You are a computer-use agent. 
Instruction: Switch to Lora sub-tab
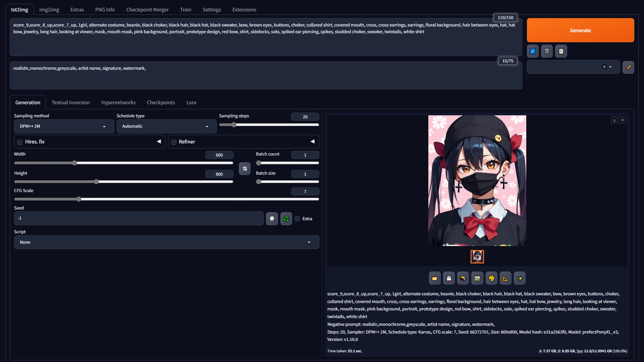191,102
